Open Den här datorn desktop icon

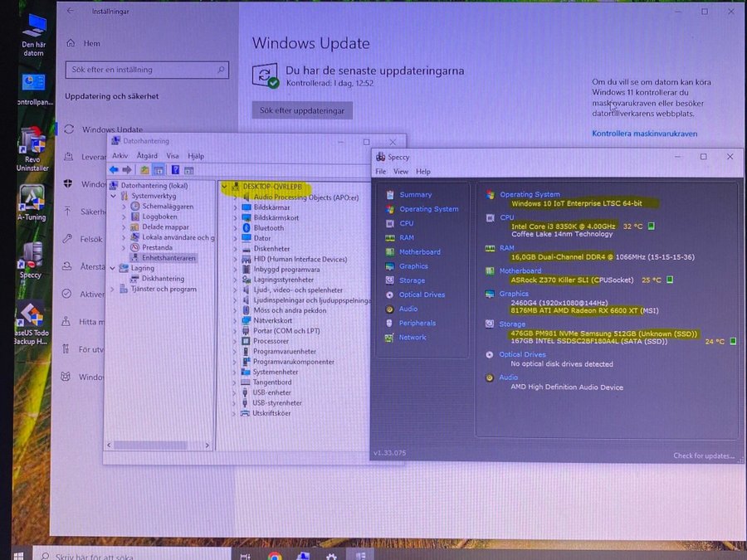coord(33,35)
